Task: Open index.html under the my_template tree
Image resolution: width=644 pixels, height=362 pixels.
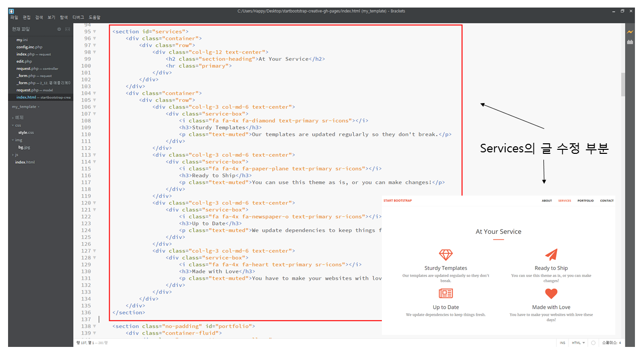Action: click(x=25, y=162)
